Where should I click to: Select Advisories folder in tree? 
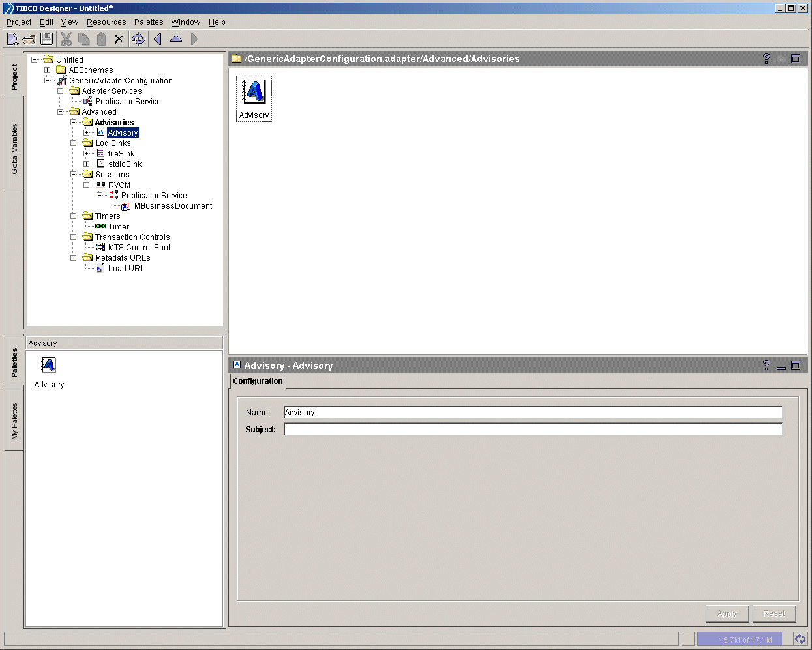114,123
